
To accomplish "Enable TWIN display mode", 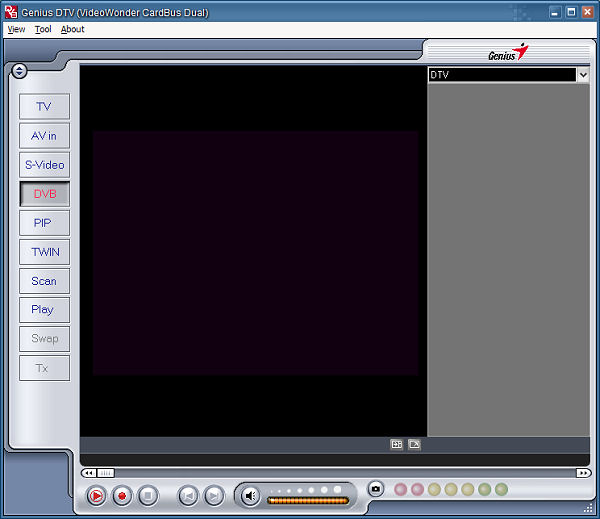I will 44,252.
